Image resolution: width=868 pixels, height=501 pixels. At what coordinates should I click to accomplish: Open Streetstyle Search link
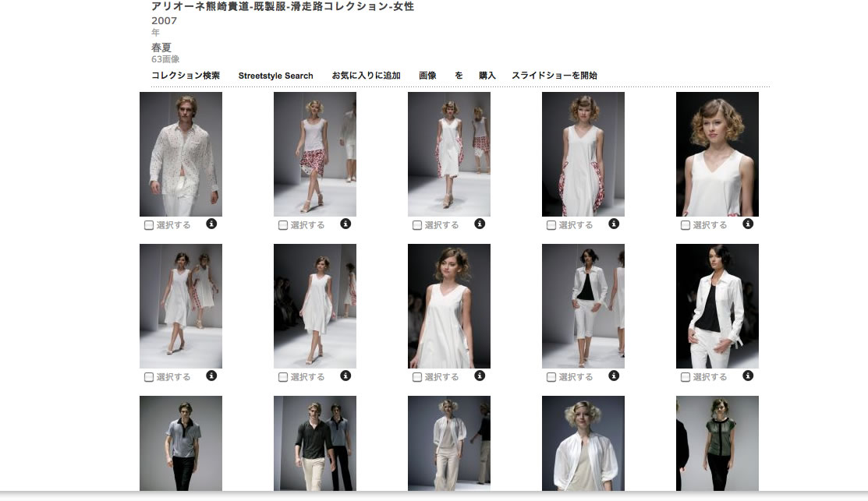pyautogui.click(x=275, y=76)
